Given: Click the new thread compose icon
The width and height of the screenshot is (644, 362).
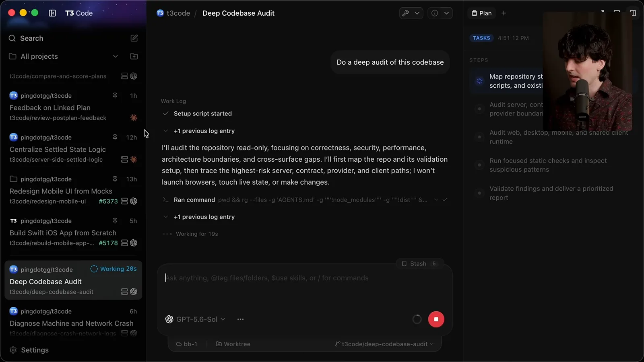Looking at the screenshot, I should click(x=134, y=38).
